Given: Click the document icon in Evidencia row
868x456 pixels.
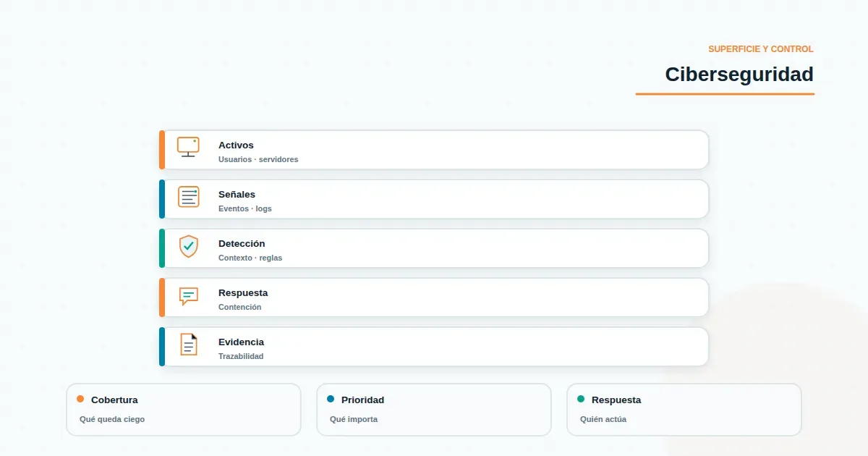Looking at the screenshot, I should (x=188, y=345).
